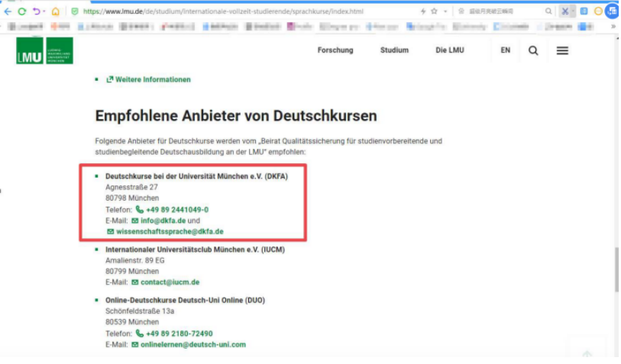
Task: Open the LMU site search icon
Action: [x=534, y=50]
